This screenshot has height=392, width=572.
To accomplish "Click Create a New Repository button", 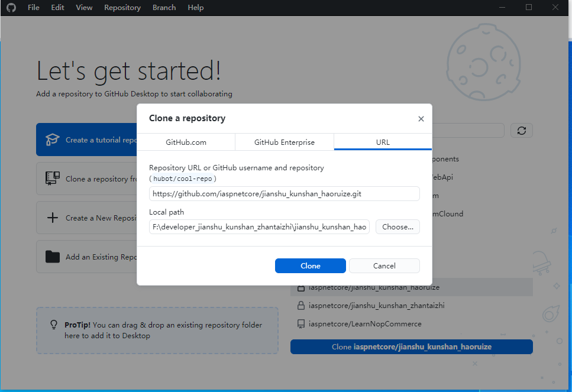I will [x=86, y=218].
